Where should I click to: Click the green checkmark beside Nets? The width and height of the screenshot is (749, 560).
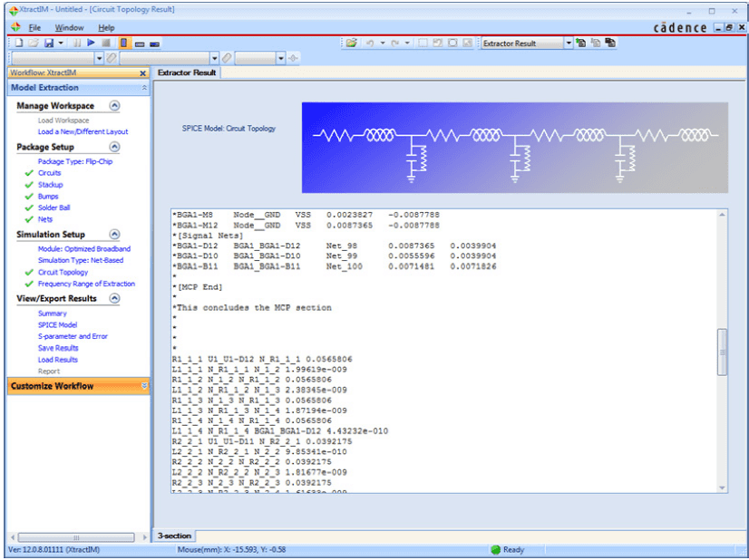pos(29,219)
